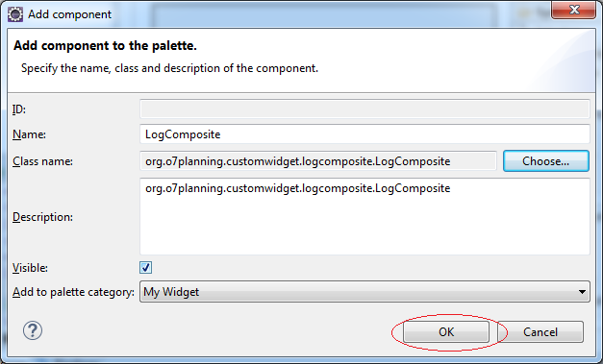Close the Add component dialog
The height and width of the screenshot is (364, 603).
(574, 10)
